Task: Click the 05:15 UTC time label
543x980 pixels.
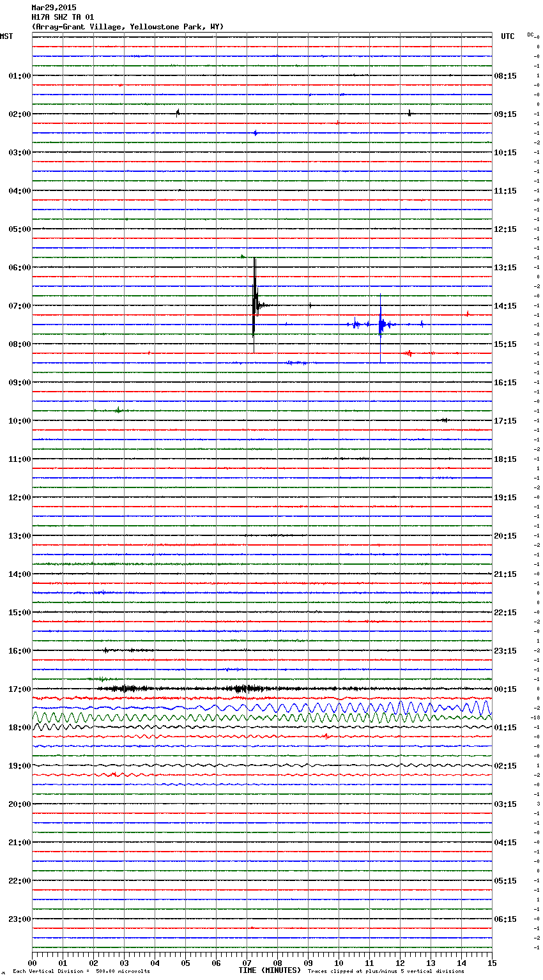Action: 505,881
